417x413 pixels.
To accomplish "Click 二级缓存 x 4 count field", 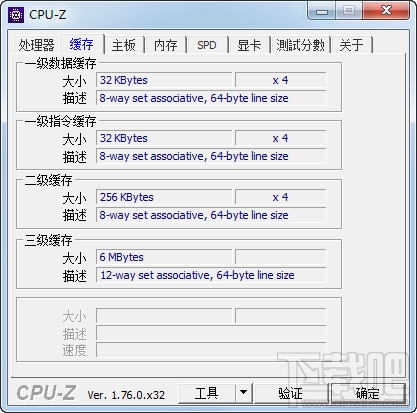I will pyautogui.click(x=280, y=197).
